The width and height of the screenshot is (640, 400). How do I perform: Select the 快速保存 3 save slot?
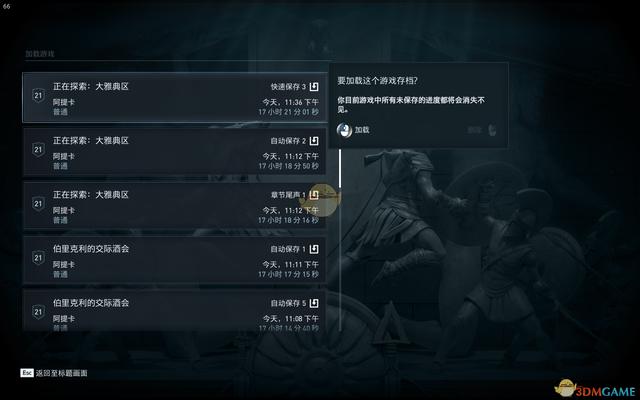[175, 98]
